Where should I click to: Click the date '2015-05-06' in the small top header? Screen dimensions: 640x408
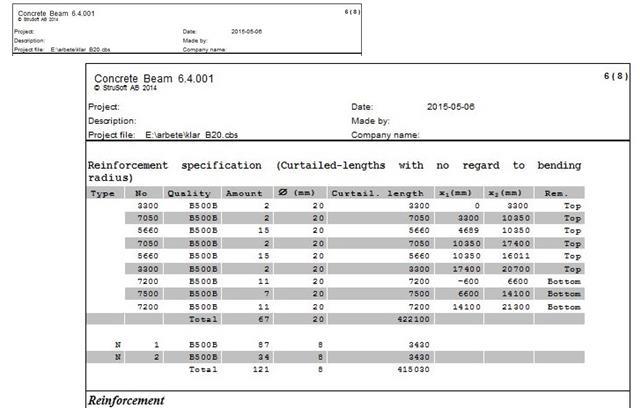(x=247, y=31)
